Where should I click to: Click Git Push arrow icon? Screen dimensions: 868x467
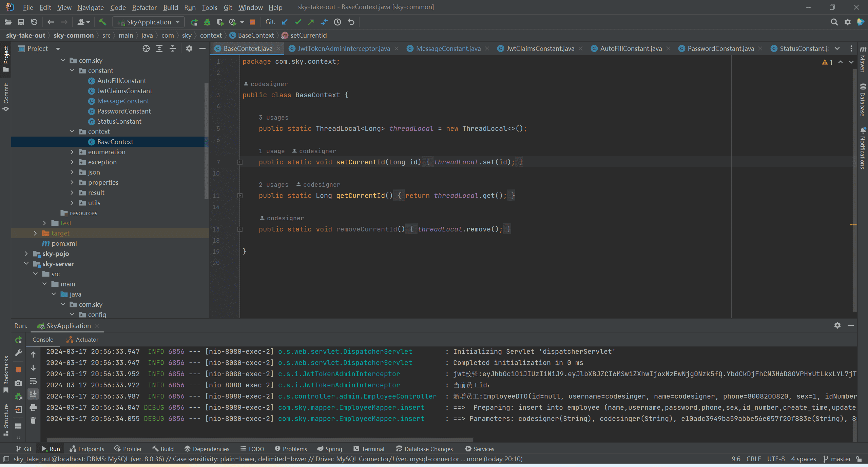pyautogui.click(x=311, y=22)
